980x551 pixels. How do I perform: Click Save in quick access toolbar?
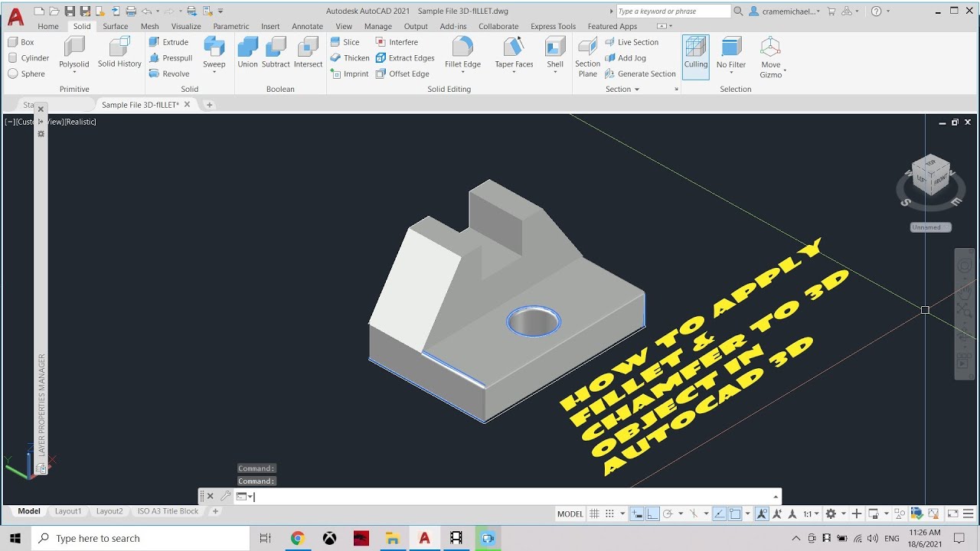[x=70, y=11]
